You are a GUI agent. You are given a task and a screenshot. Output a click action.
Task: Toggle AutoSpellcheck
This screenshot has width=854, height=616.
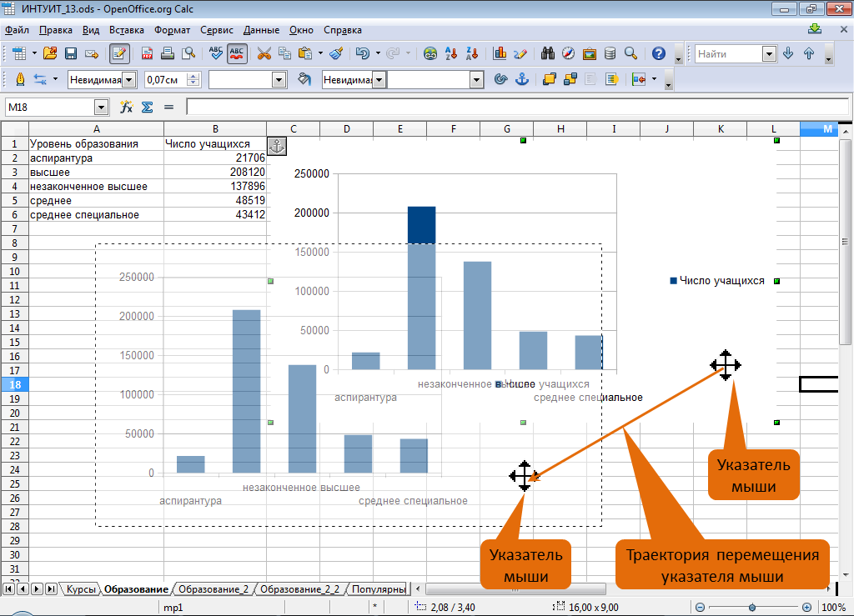[237, 53]
